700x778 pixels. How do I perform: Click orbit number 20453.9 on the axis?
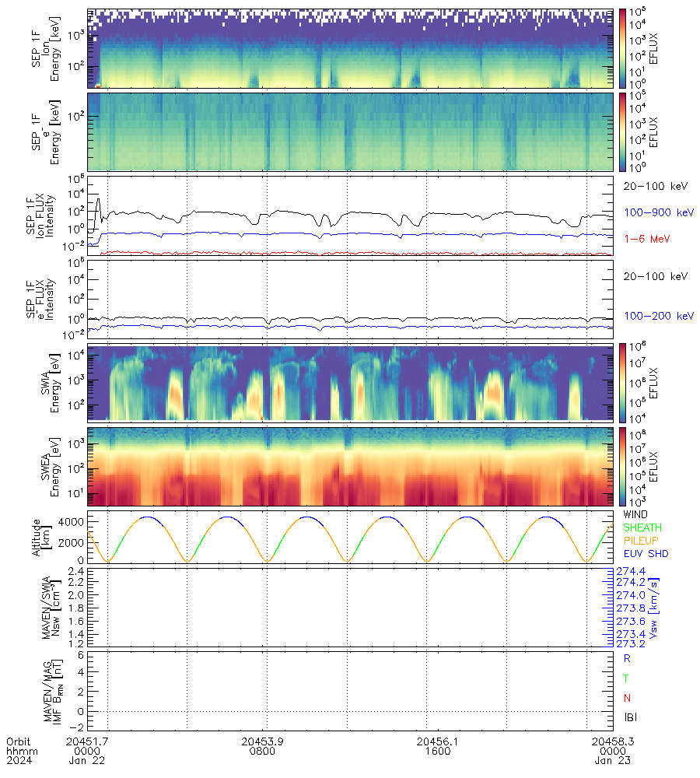pos(267,741)
